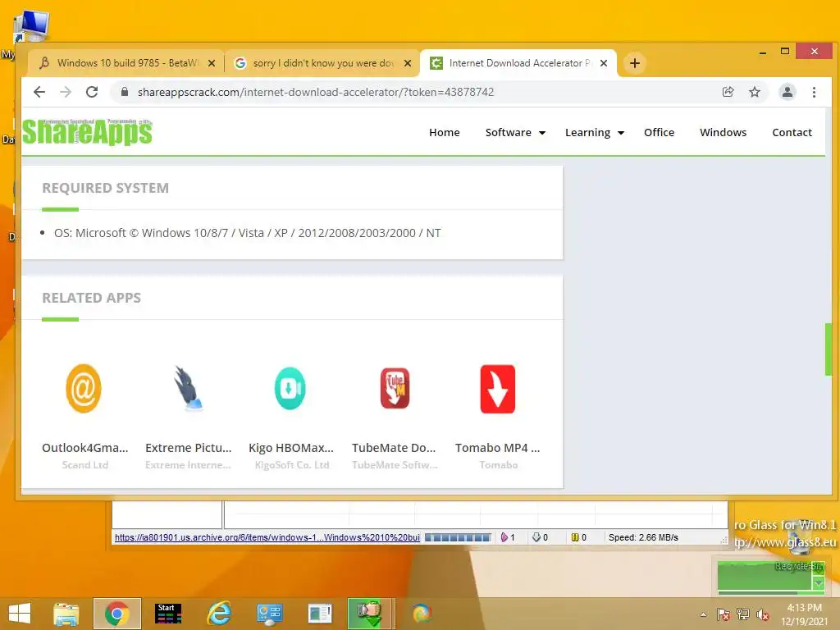Select the Internet Download Accelerator tab
This screenshot has height=630, width=840.
(x=518, y=63)
